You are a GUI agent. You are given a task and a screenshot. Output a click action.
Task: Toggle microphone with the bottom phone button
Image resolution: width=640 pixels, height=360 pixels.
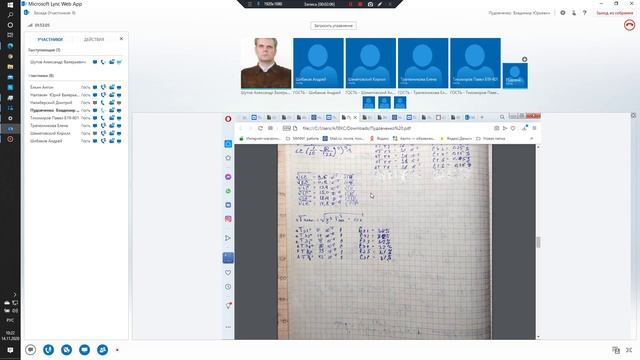[x=49, y=350]
